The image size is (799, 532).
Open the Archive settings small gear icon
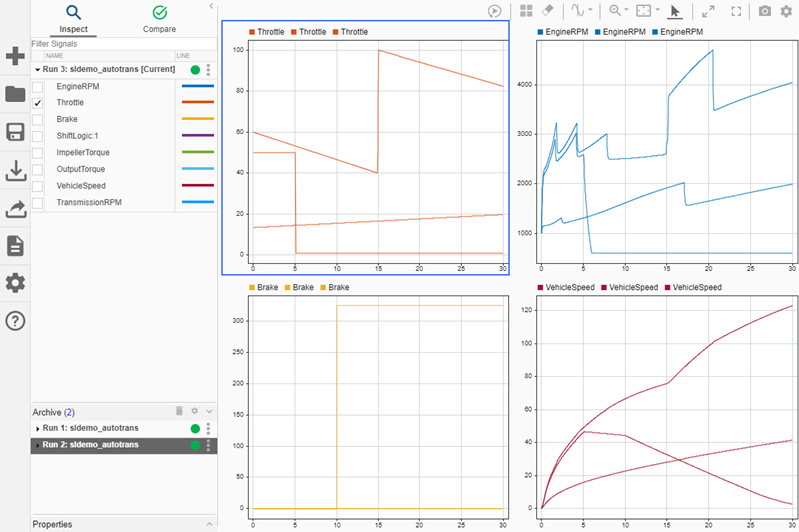[194, 411]
